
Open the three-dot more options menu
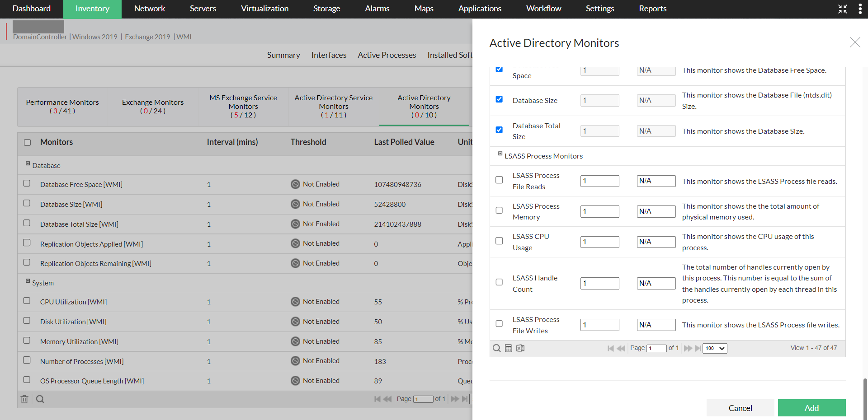(860, 9)
